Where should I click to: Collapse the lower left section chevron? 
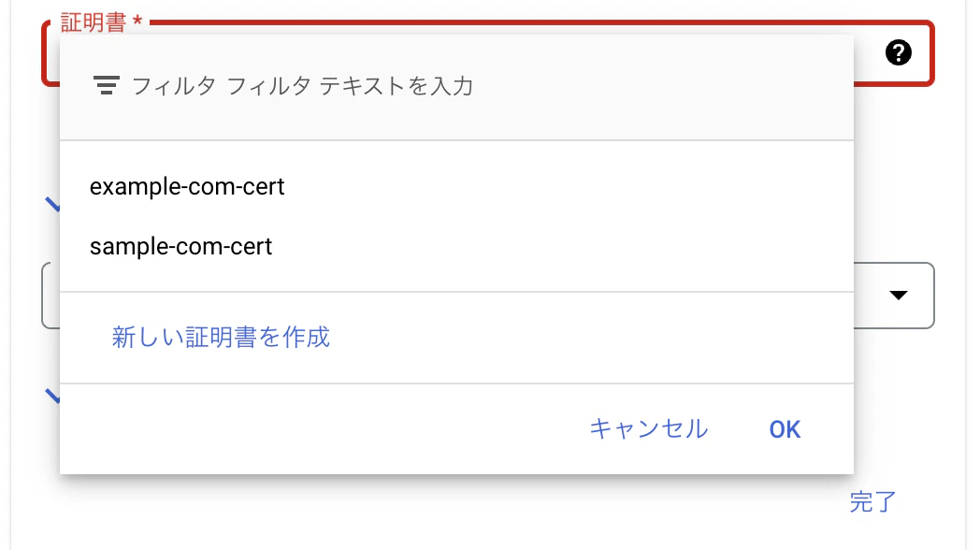pos(53,398)
